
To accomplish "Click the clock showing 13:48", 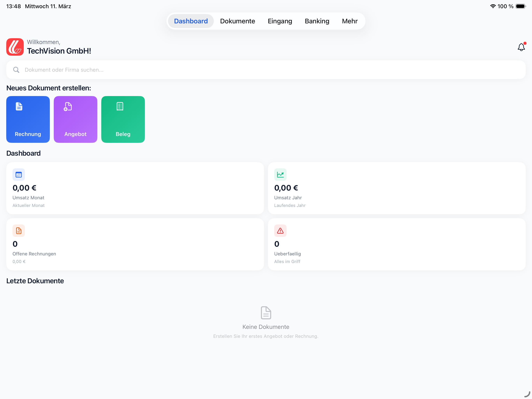I will pyautogui.click(x=13, y=6).
